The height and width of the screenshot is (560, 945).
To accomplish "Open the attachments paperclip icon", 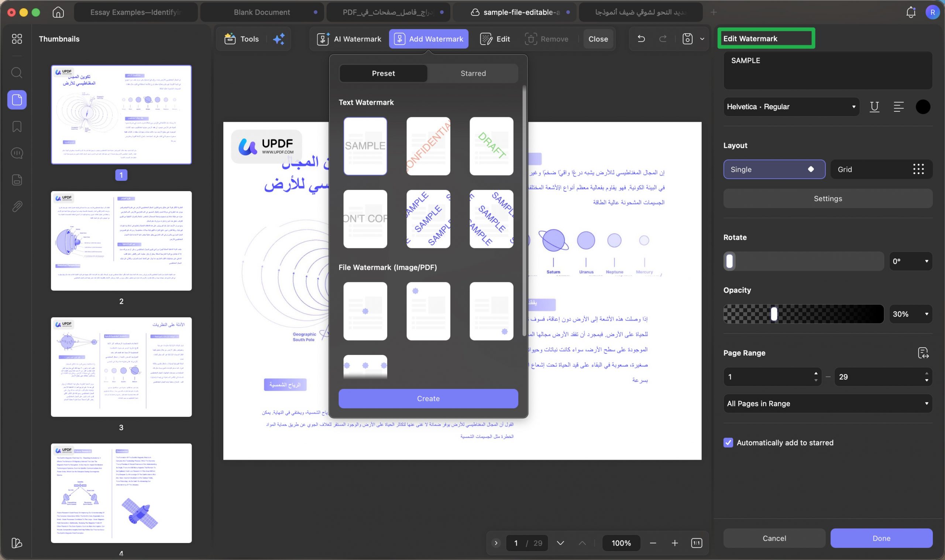I will 17,207.
